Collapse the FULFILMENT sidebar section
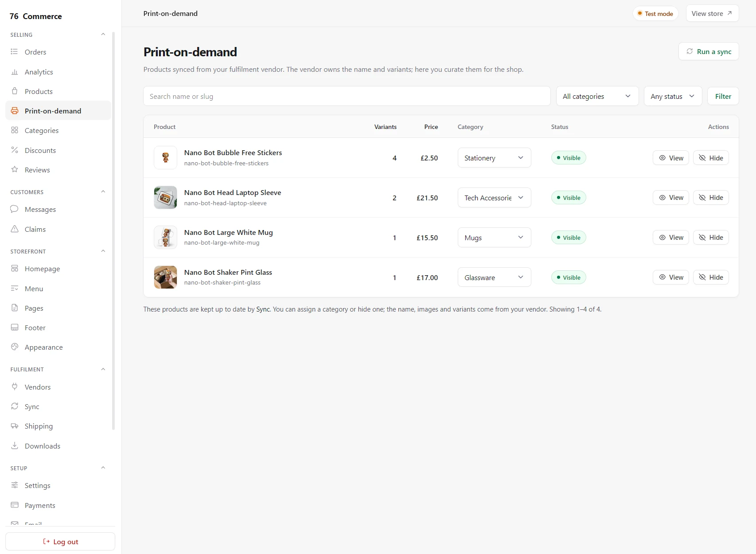 click(x=103, y=369)
